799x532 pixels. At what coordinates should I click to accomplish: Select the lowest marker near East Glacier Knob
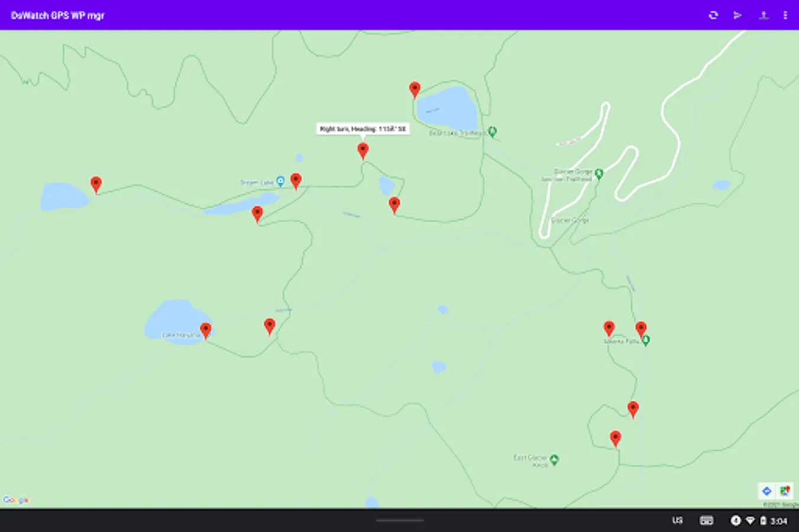(616, 439)
